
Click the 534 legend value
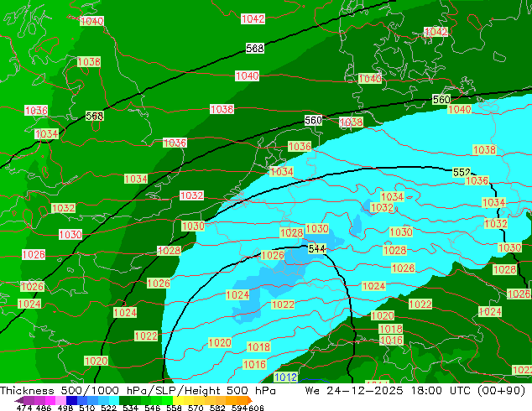point(130,408)
